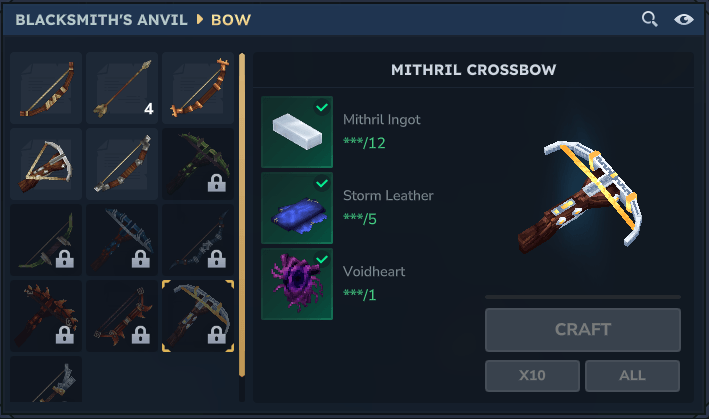Click the ALL craft button
This screenshot has height=419, width=709.
click(x=632, y=376)
